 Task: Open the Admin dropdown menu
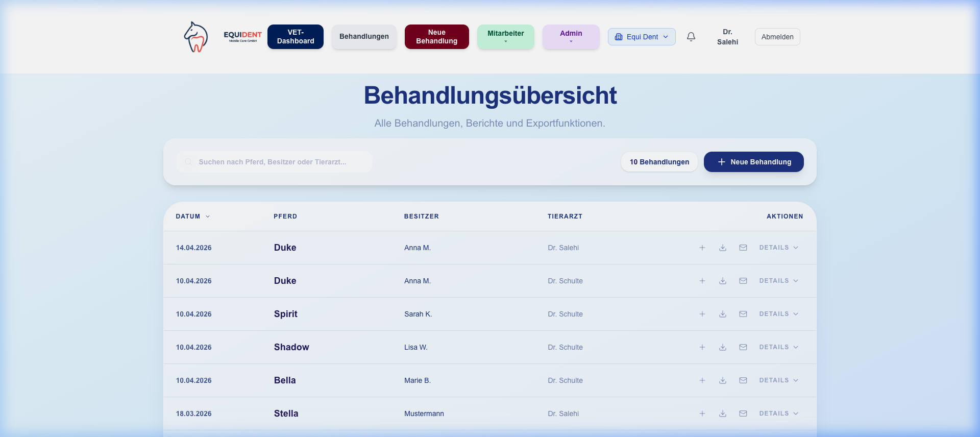click(571, 37)
